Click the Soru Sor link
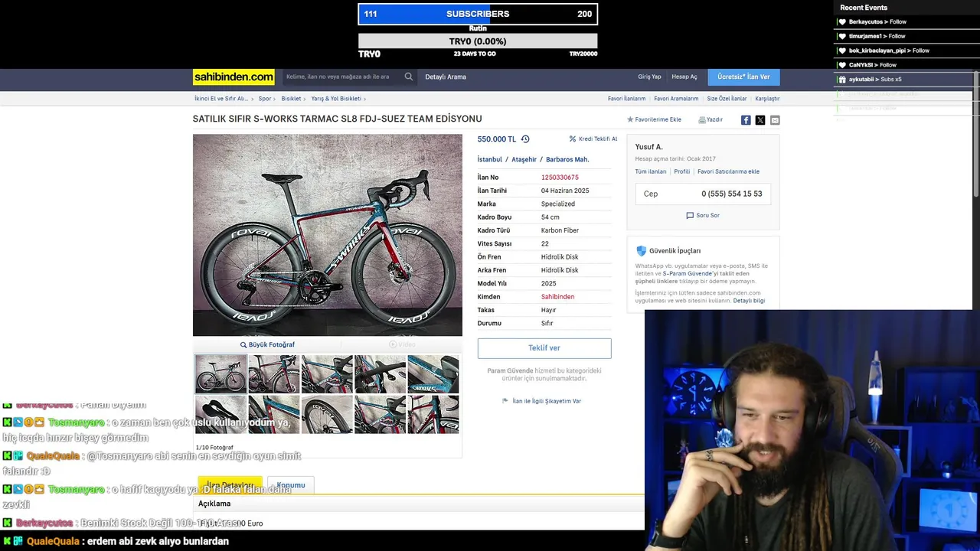 [707, 216]
